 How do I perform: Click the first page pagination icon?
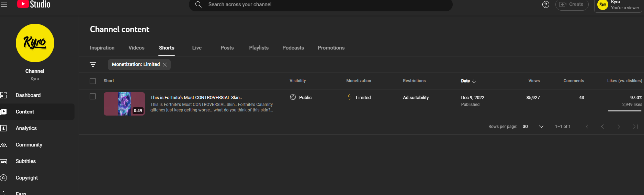pos(586,127)
